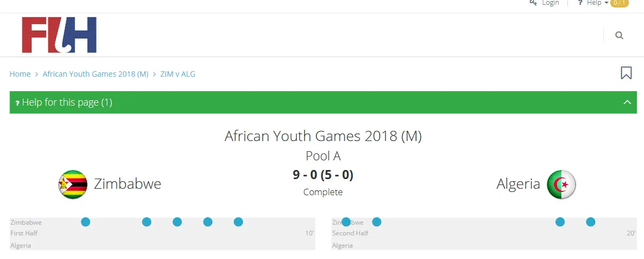Collapse the help panel chevron
Image resolution: width=644 pixels, height=259 pixels.
[627, 102]
